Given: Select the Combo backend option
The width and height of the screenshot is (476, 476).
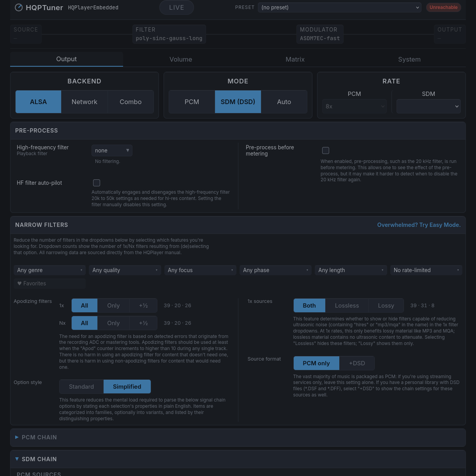Looking at the screenshot, I should point(130,102).
